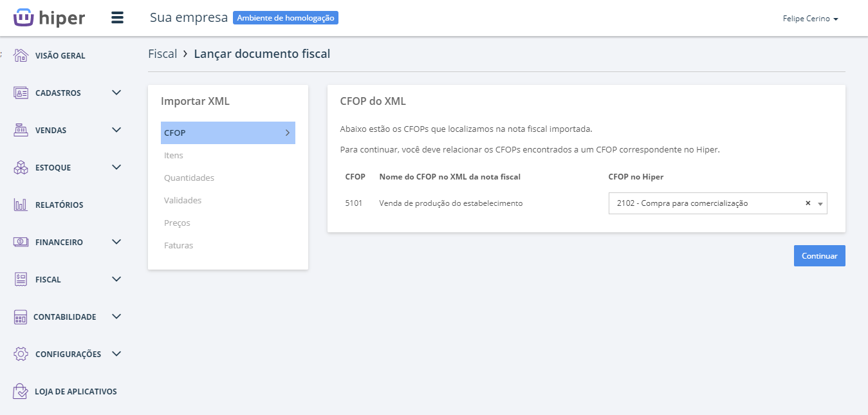Select the Faturas import step
The width and height of the screenshot is (868, 415).
click(228, 245)
